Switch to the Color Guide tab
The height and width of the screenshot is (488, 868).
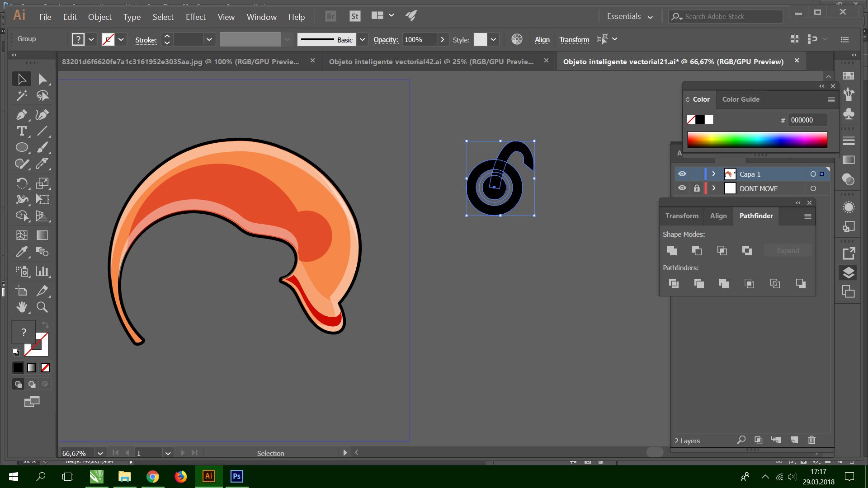pos(741,99)
